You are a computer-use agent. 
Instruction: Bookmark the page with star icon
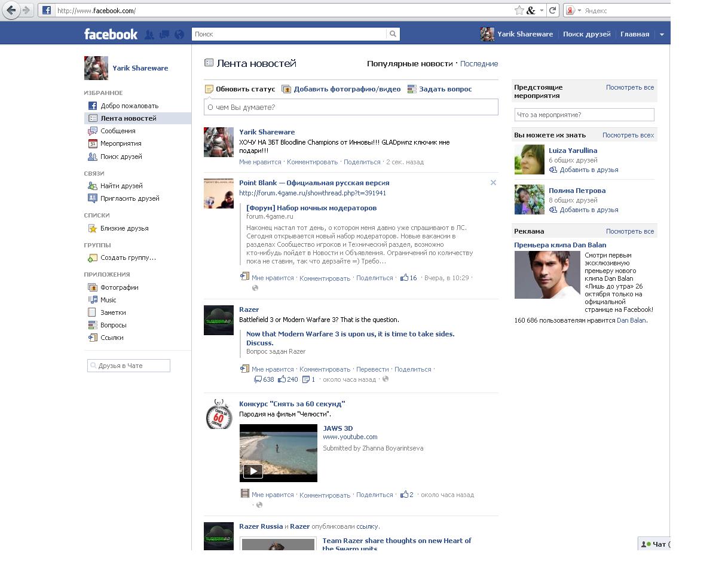(519, 10)
